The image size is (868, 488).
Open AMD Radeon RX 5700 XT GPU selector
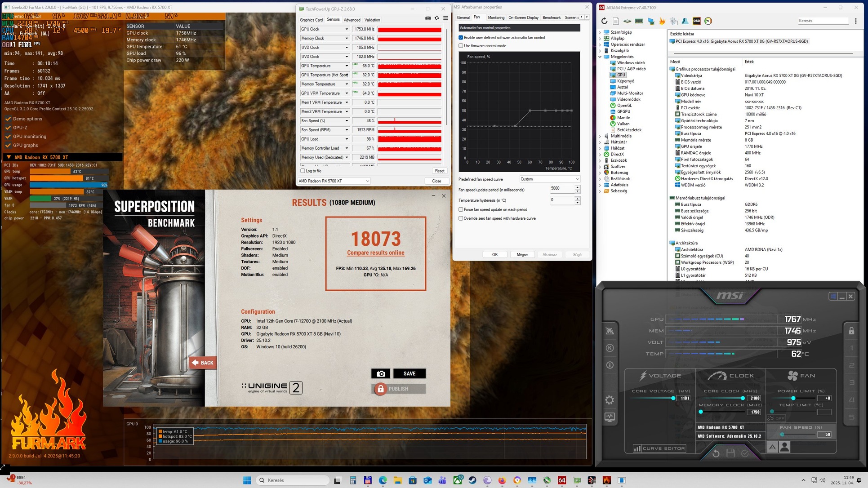click(334, 181)
